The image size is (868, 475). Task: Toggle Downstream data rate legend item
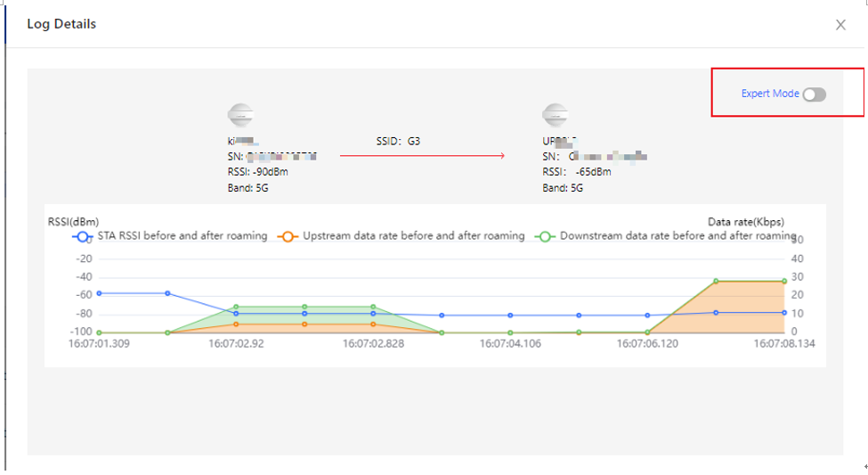coord(665,236)
